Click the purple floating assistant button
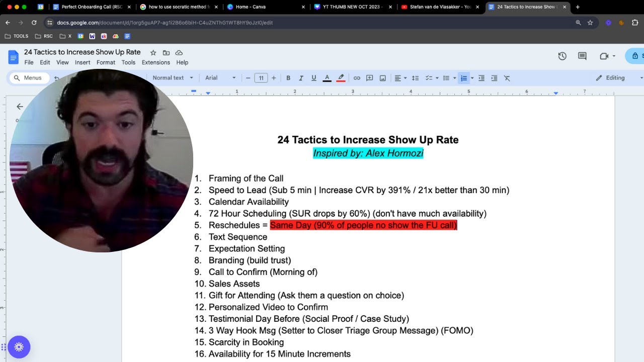The width and height of the screenshot is (644, 362). [x=19, y=347]
